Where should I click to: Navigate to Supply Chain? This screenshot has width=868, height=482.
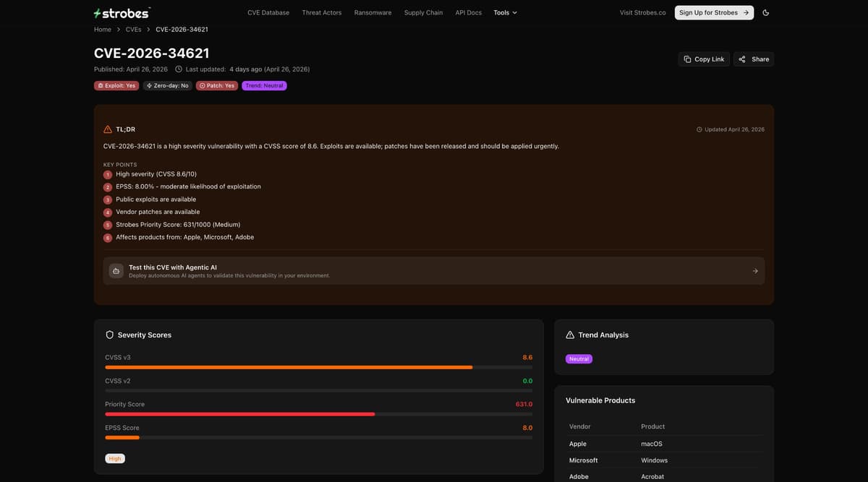coord(424,12)
